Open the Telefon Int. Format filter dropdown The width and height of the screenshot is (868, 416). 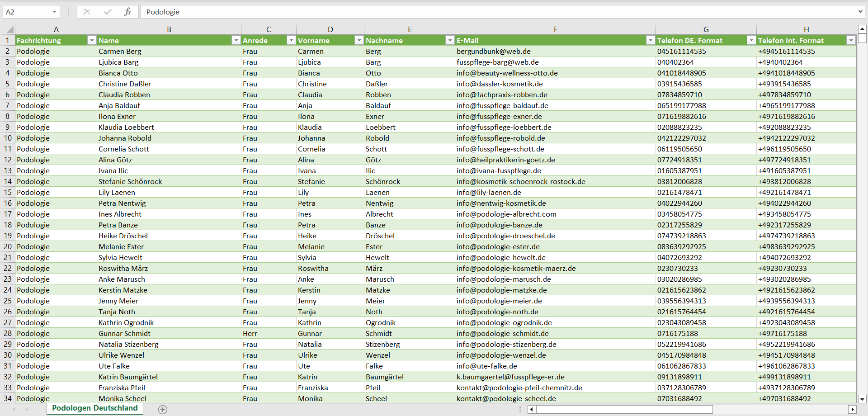(851, 40)
